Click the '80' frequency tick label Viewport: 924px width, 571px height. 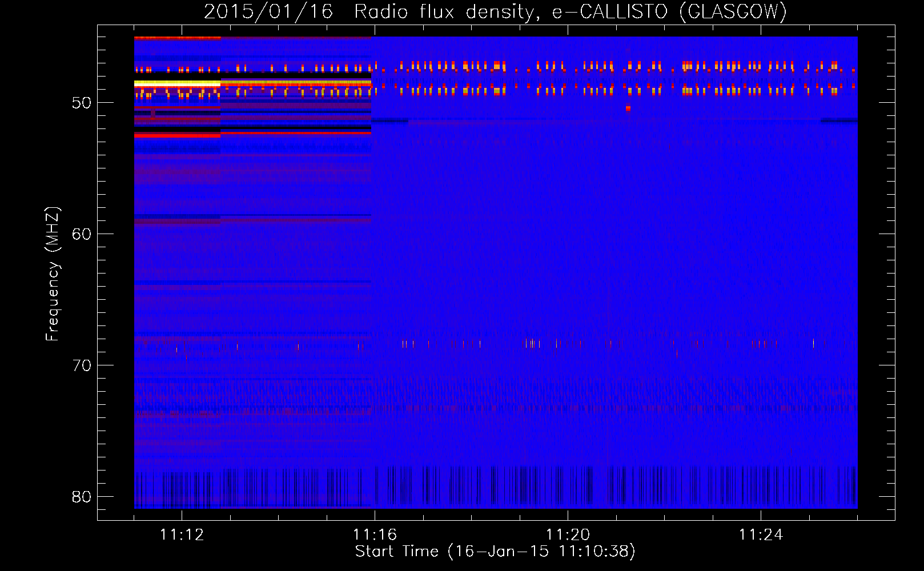82,497
